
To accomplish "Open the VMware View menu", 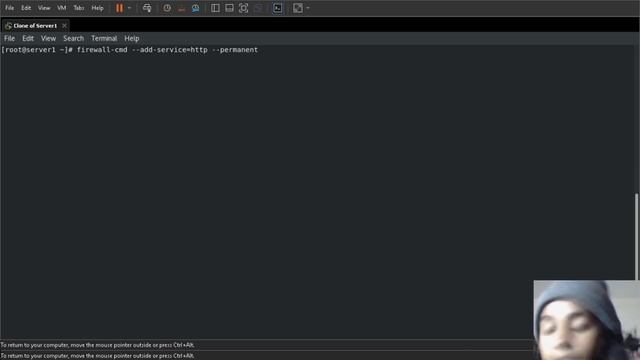I will (x=44, y=8).
